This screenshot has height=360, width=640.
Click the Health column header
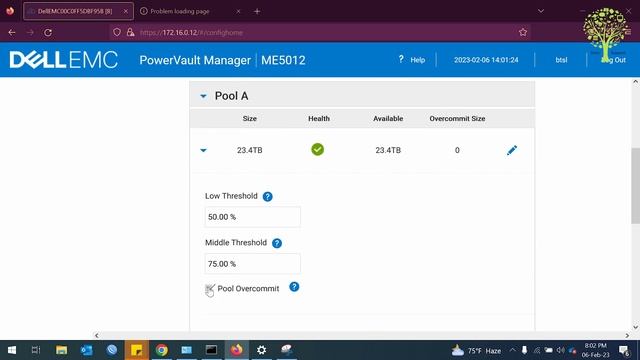(x=319, y=119)
